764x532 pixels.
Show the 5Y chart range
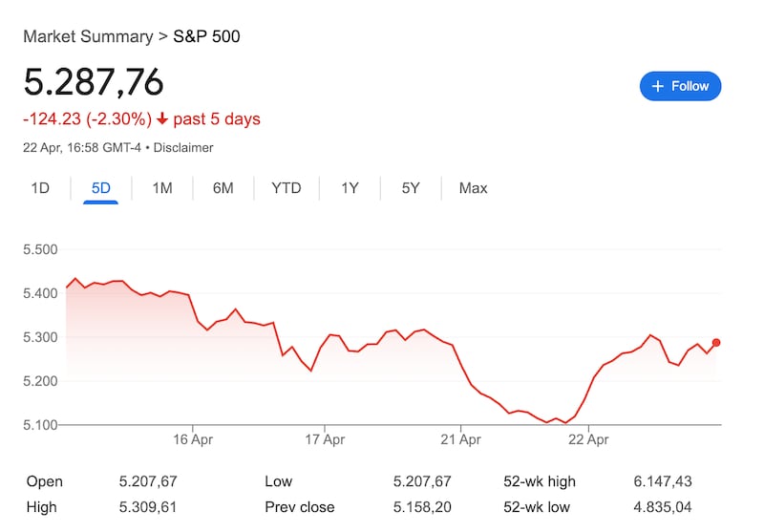pyautogui.click(x=411, y=188)
